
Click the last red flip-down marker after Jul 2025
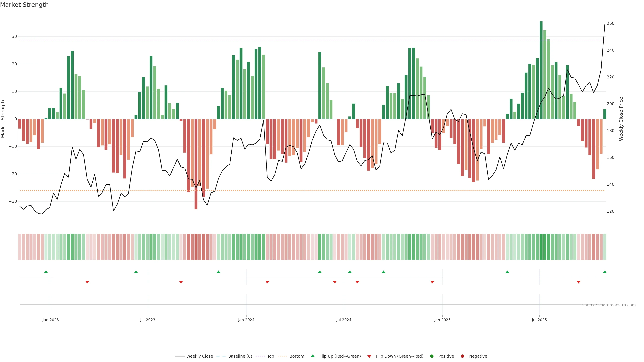pos(578,282)
